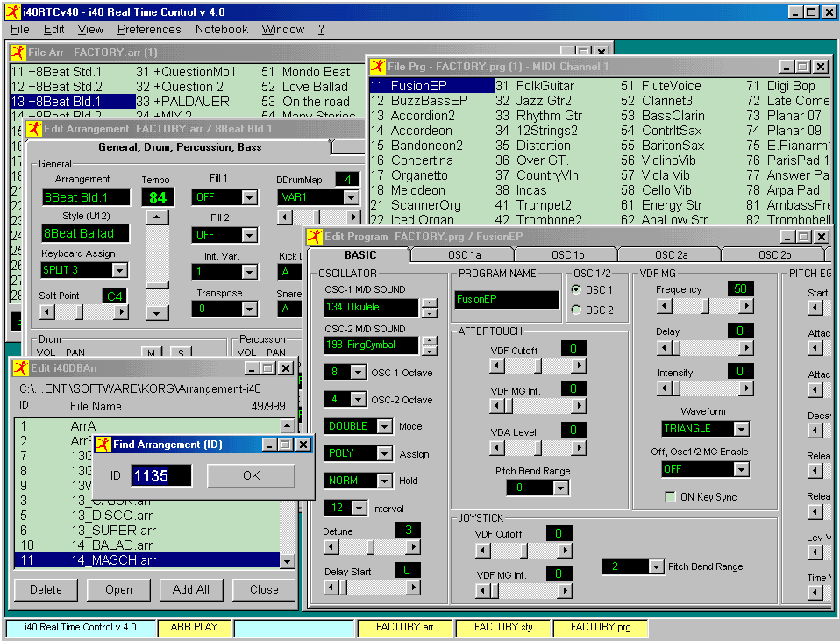This screenshot has height=641, width=840.
Task: Select the OSC 2 radio button
Action: [576, 310]
